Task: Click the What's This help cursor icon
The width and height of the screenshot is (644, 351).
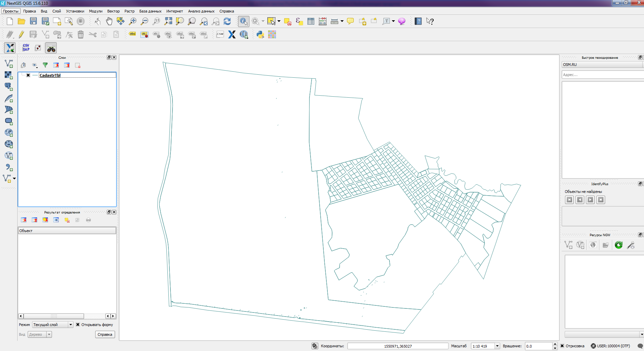Action: (430, 21)
